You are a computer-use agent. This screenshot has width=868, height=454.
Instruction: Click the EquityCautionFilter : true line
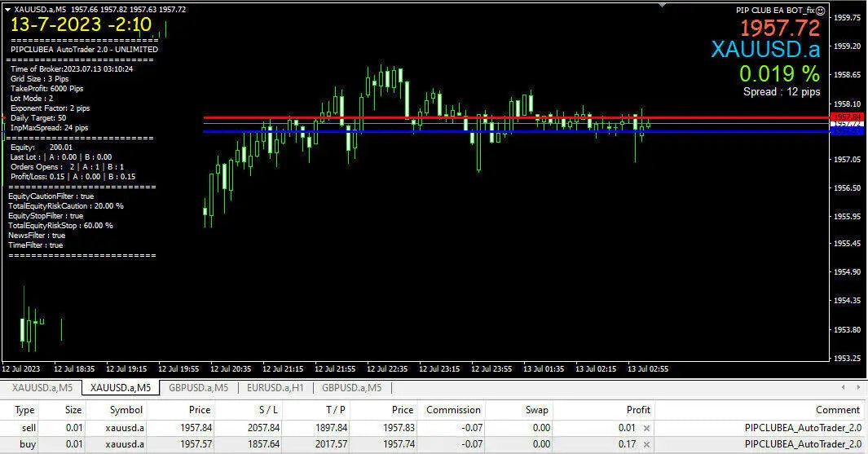click(51, 196)
